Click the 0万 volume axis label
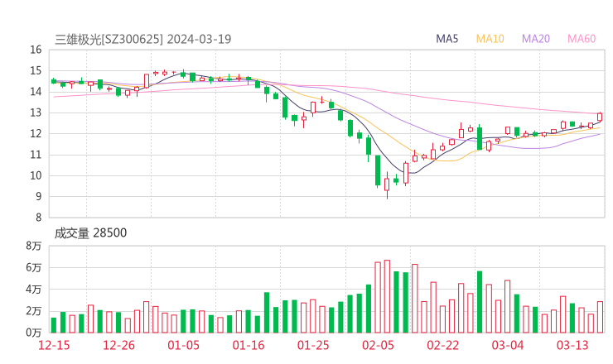613x364 pixels. 34,333
